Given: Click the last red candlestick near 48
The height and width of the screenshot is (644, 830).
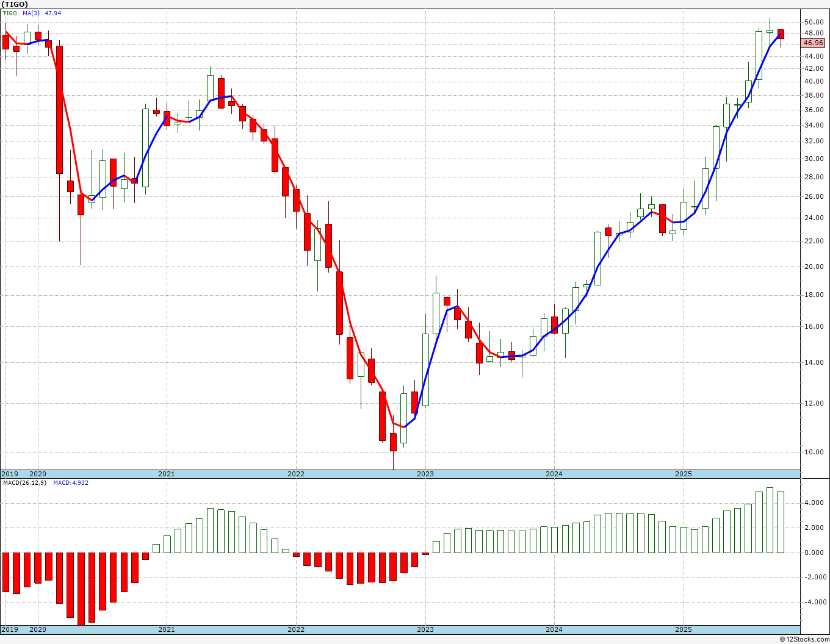Looking at the screenshot, I should (781, 34).
